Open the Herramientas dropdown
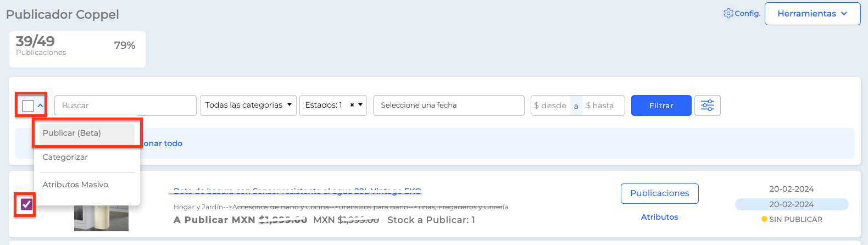Image resolution: width=868 pixels, height=245 pixels. [813, 14]
